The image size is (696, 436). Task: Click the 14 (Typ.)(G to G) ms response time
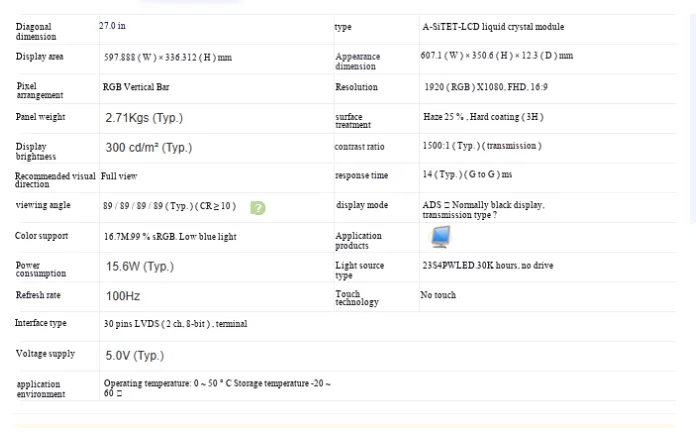click(x=467, y=174)
